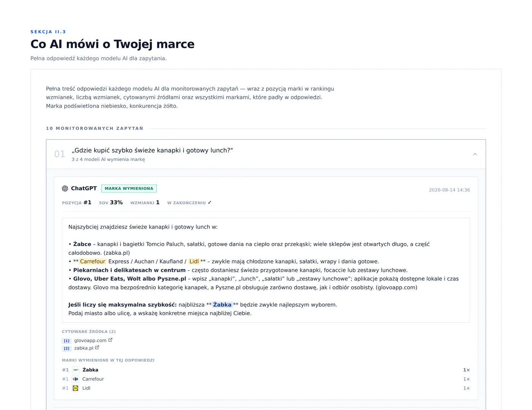
Task: Click the Lidl brand logo icon
Action: pos(75,388)
